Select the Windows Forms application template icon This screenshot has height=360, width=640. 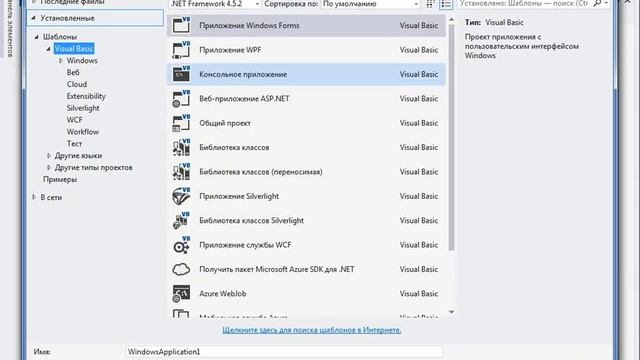181,25
